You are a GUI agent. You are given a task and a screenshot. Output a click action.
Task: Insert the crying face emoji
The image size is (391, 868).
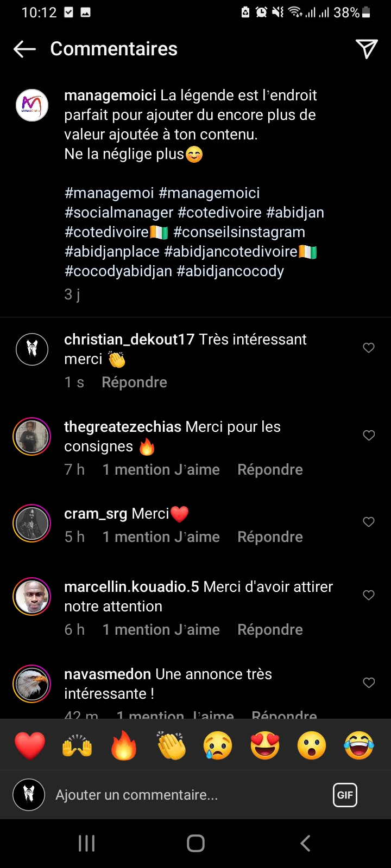[x=218, y=745]
